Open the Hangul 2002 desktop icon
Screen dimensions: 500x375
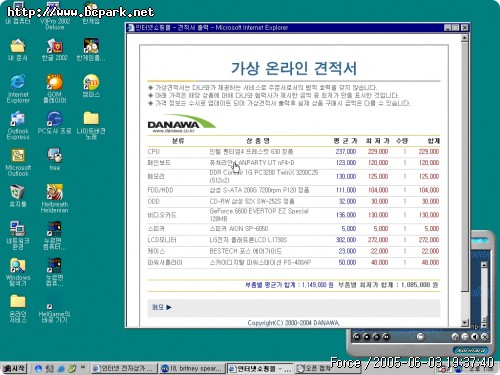(55, 50)
